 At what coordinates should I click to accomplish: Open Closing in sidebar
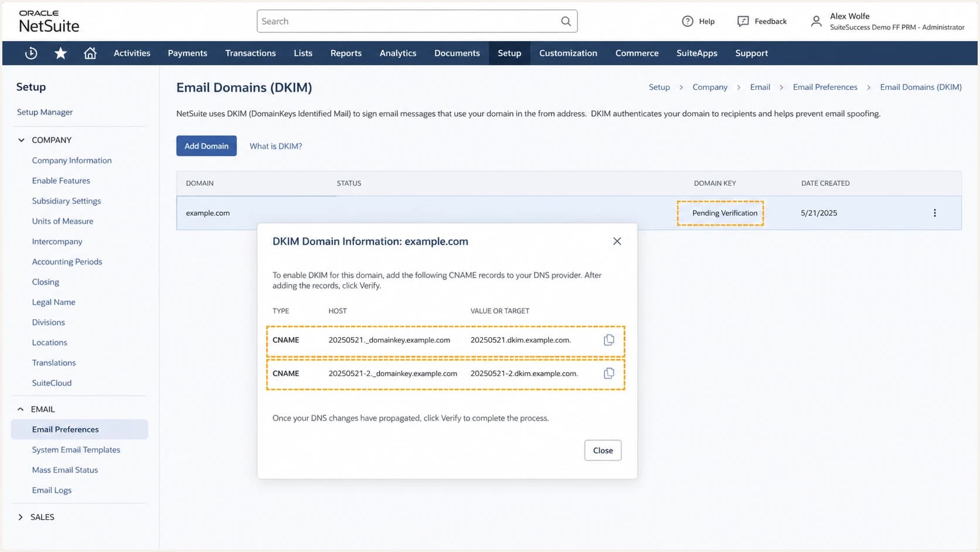[46, 282]
